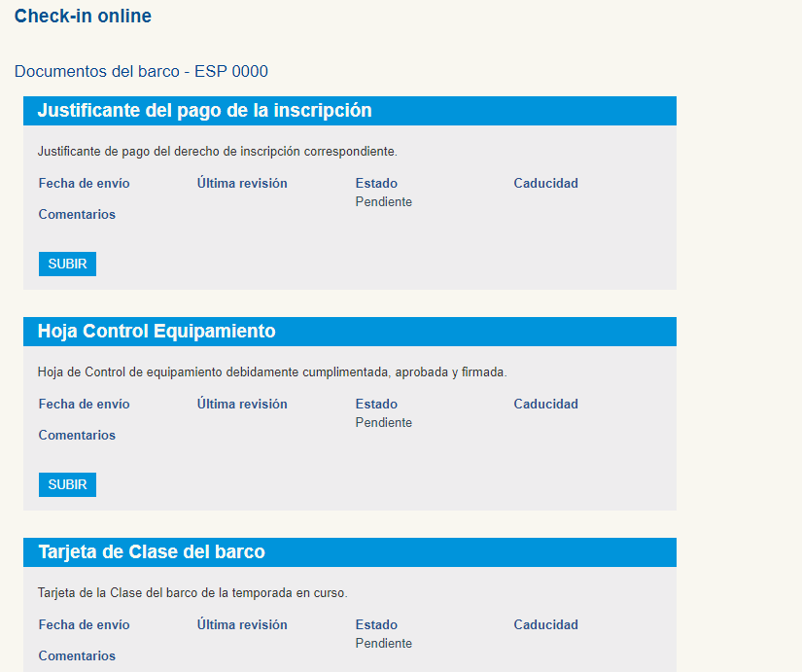This screenshot has height=672, width=802.
Task: Click Pendiente status in Justificante panel
Action: [x=383, y=201]
